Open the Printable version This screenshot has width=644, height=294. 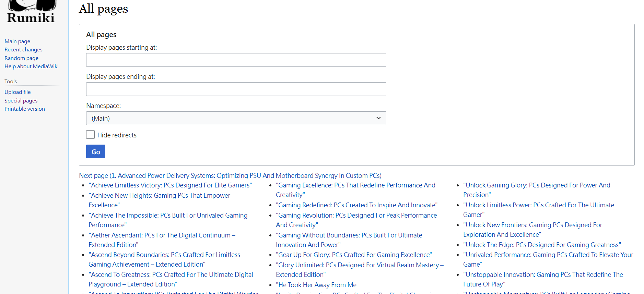[x=25, y=109]
